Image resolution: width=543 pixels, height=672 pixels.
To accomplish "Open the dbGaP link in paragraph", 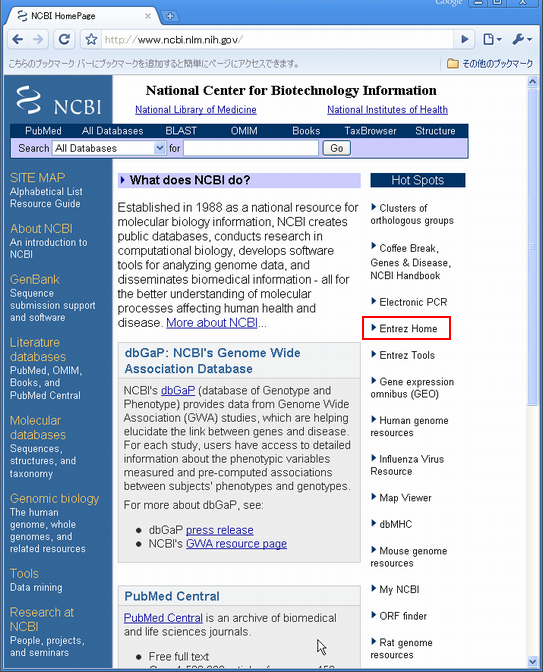I will [178, 390].
